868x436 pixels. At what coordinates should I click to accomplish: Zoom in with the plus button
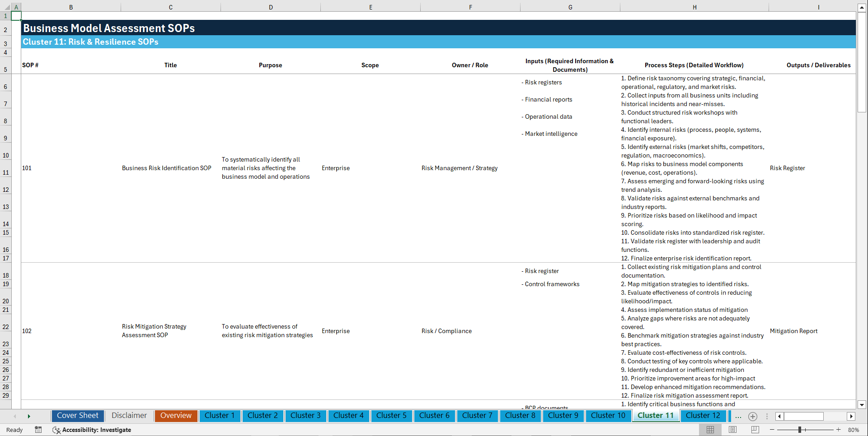(839, 430)
